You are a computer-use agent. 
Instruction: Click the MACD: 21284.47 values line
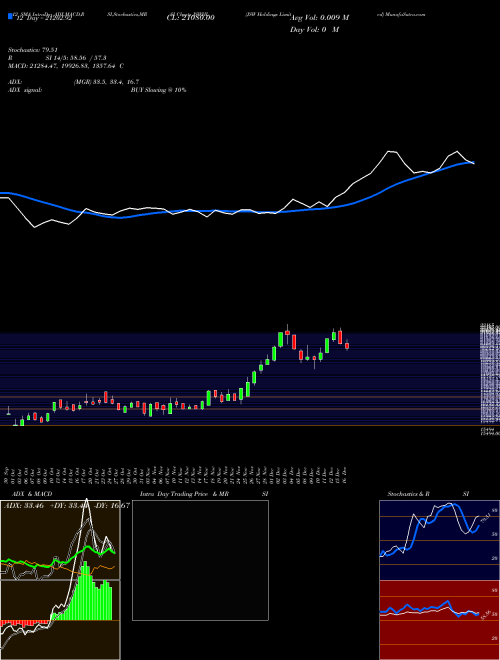66,66
